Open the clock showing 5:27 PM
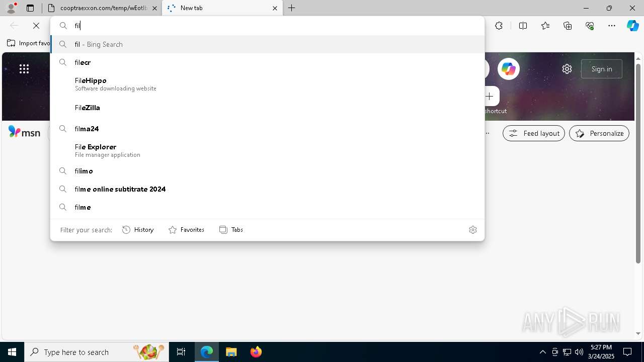The image size is (644, 362). coord(602,352)
